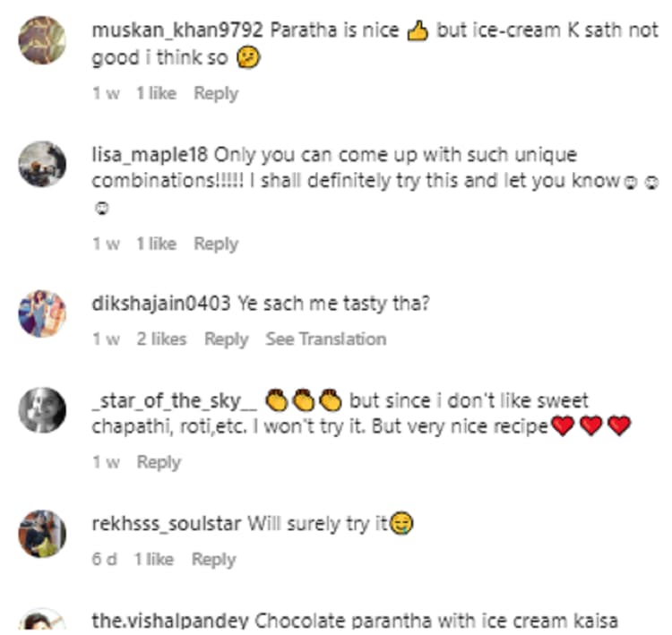Viewport: 672px width, 635px height.
Task: Reply to muskan_khan9792's paratha comment
Action: pyautogui.click(x=216, y=93)
